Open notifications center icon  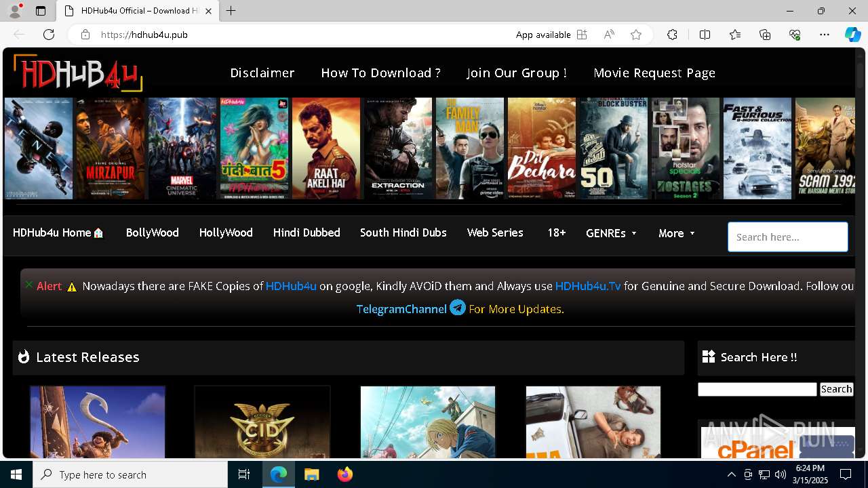tap(846, 474)
